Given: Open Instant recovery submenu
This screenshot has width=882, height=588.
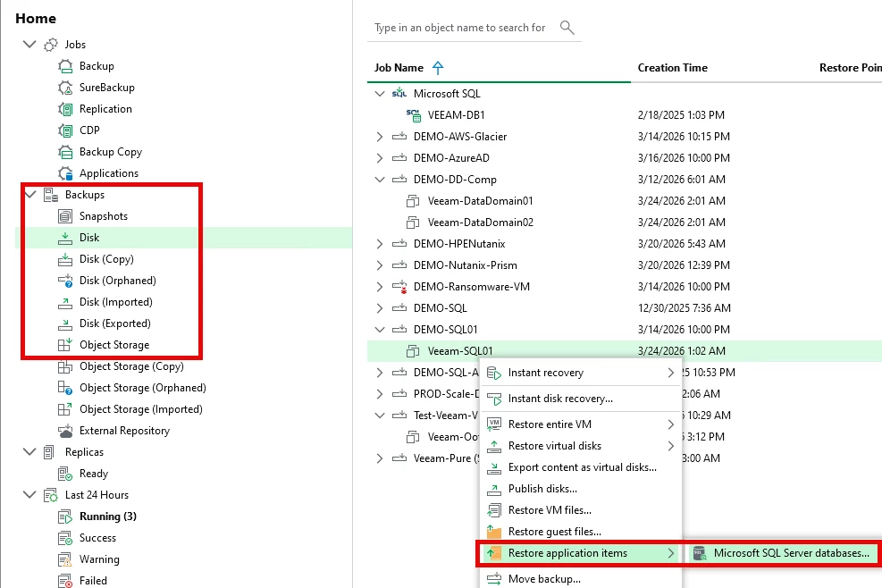Looking at the screenshot, I should [x=581, y=373].
